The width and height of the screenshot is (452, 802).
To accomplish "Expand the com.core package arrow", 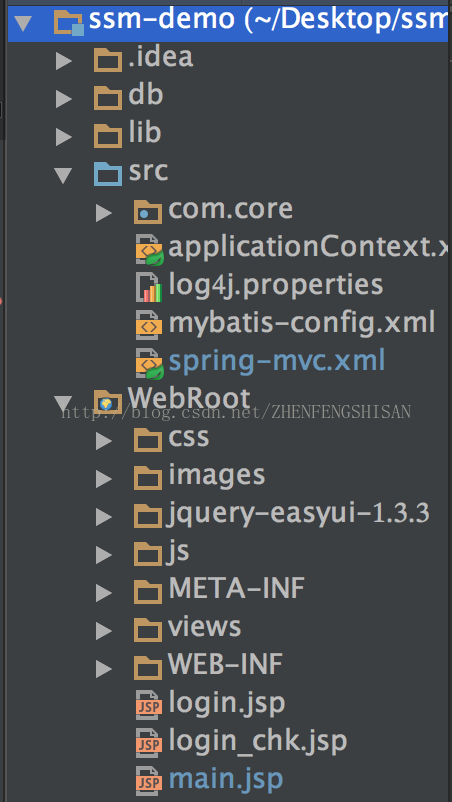I will [104, 213].
